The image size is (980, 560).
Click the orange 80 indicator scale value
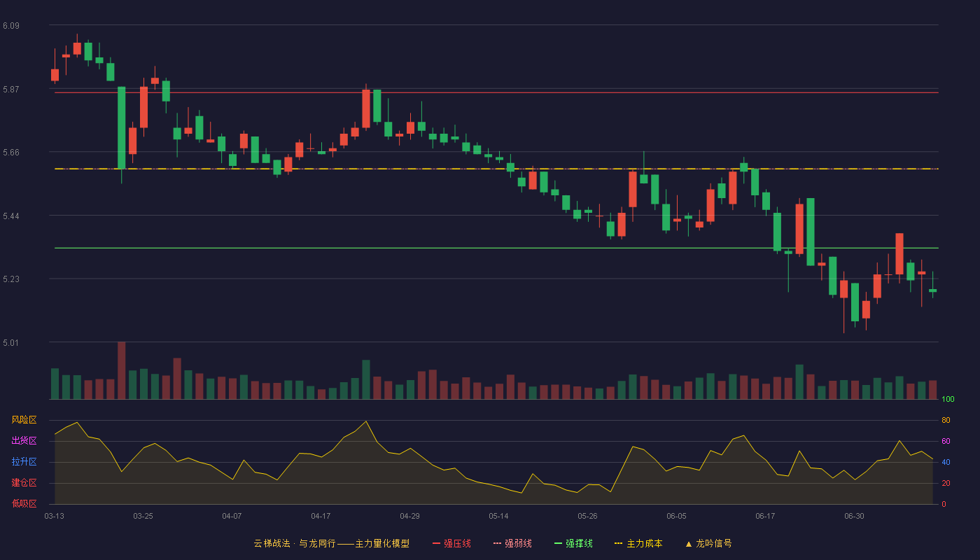946,420
